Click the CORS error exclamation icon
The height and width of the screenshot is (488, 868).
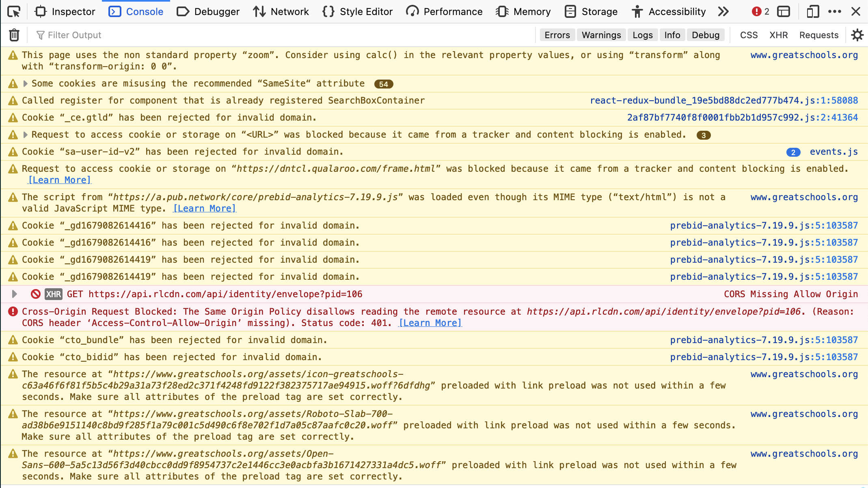(13, 311)
